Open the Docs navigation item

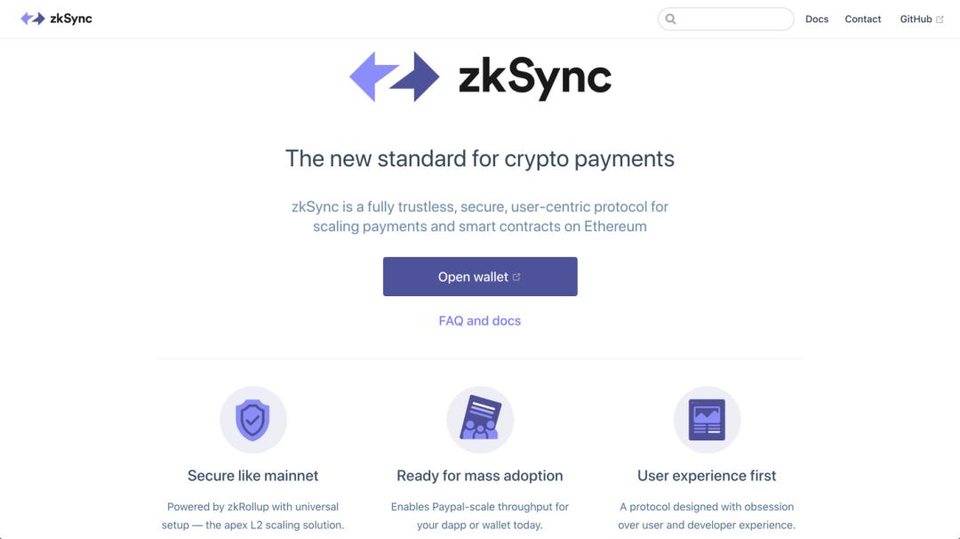point(817,19)
